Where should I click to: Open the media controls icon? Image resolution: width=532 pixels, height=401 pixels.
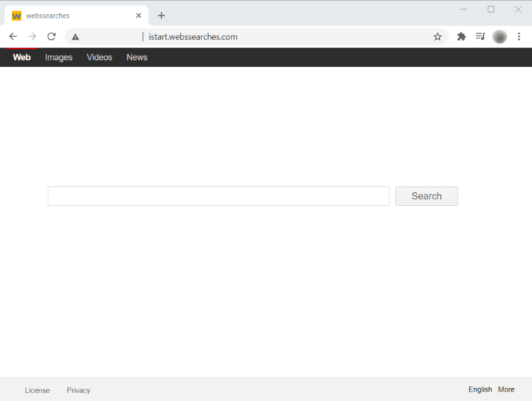coord(481,37)
